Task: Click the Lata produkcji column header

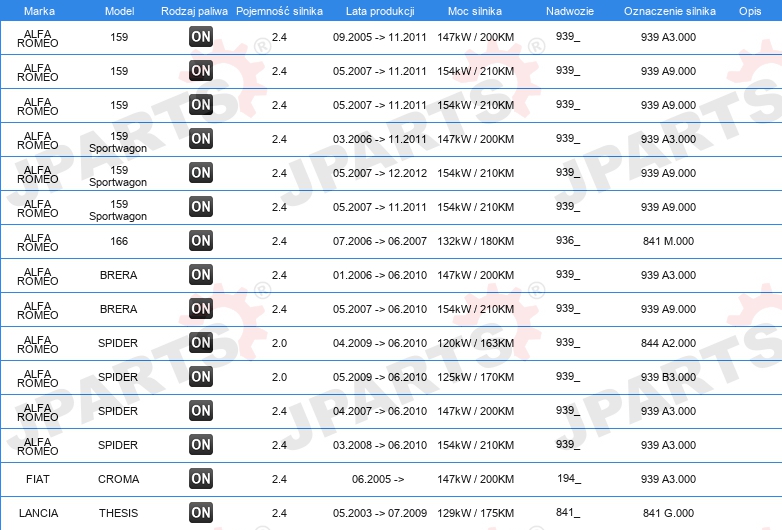Action: (380, 11)
